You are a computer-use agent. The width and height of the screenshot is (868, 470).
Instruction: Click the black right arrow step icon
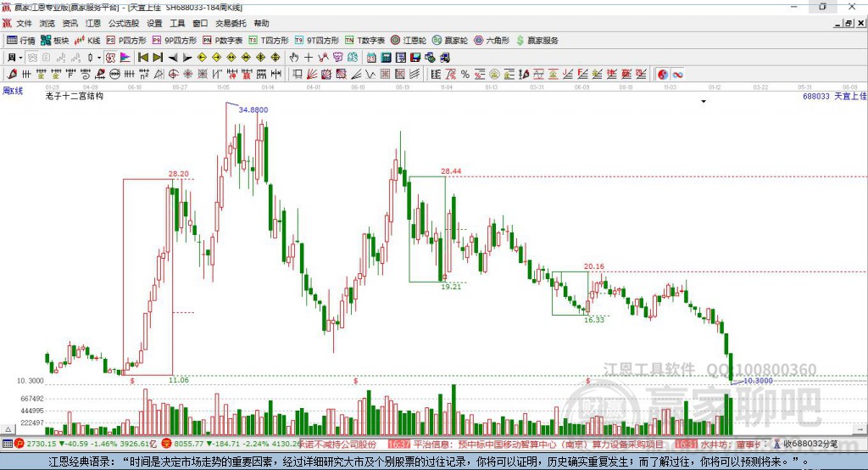click(x=187, y=58)
